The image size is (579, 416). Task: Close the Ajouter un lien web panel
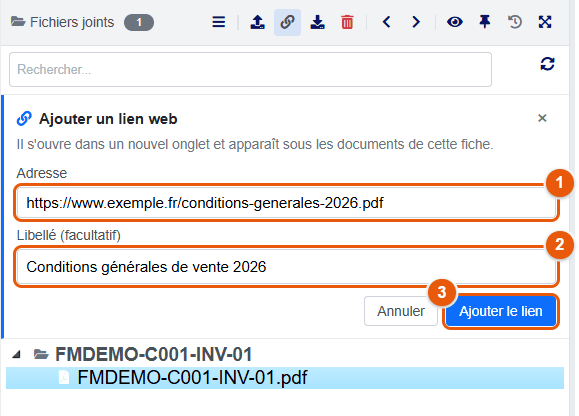pyautogui.click(x=542, y=118)
